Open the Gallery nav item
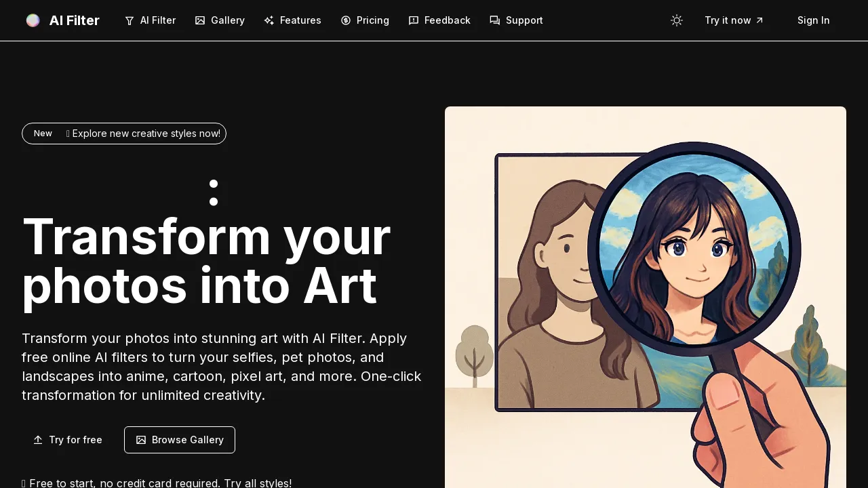Screen dimensions: 868x488 click(x=220, y=20)
